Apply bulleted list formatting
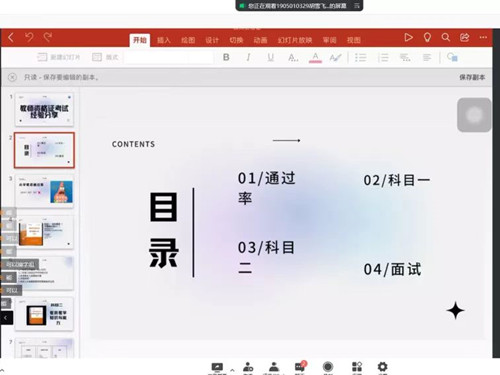The width and height of the screenshot is (500, 375). pyautogui.click(x=361, y=58)
